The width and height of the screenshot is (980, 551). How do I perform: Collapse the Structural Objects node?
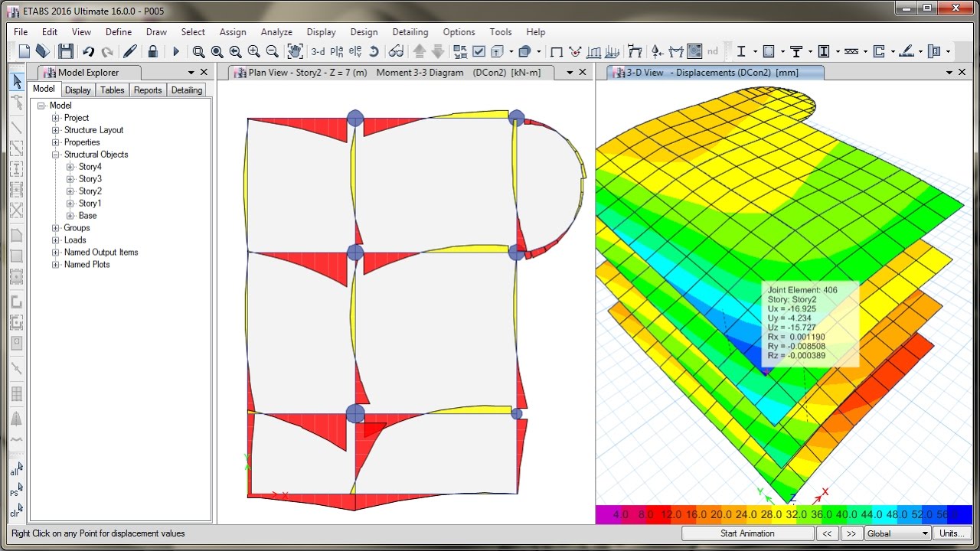[x=55, y=155]
